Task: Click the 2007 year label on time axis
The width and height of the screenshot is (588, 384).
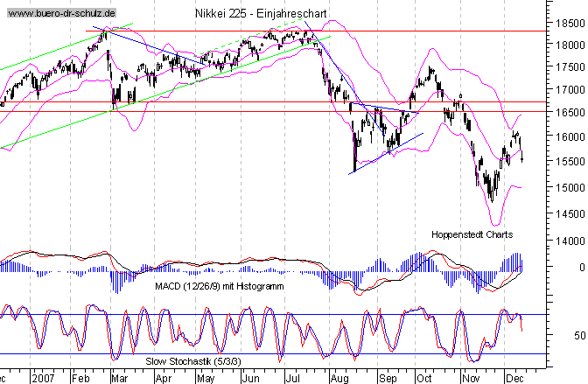Action: (x=43, y=378)
